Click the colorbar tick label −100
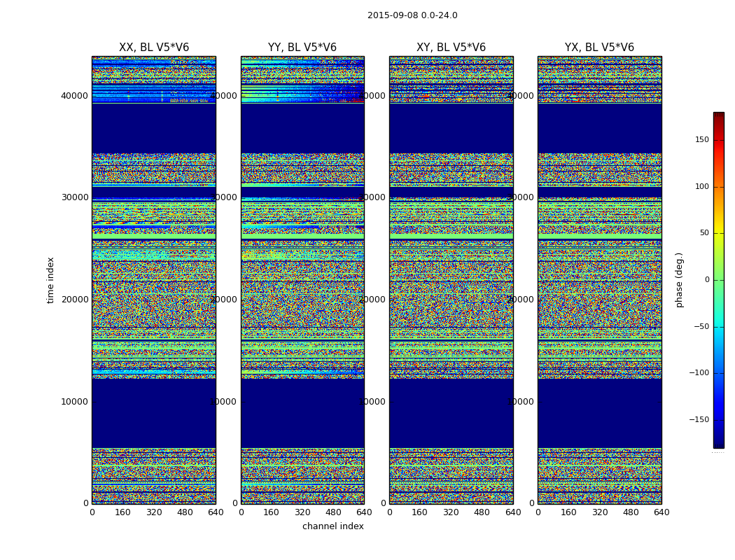The height and width of the screenshot is (560, 735). [699, 373]
